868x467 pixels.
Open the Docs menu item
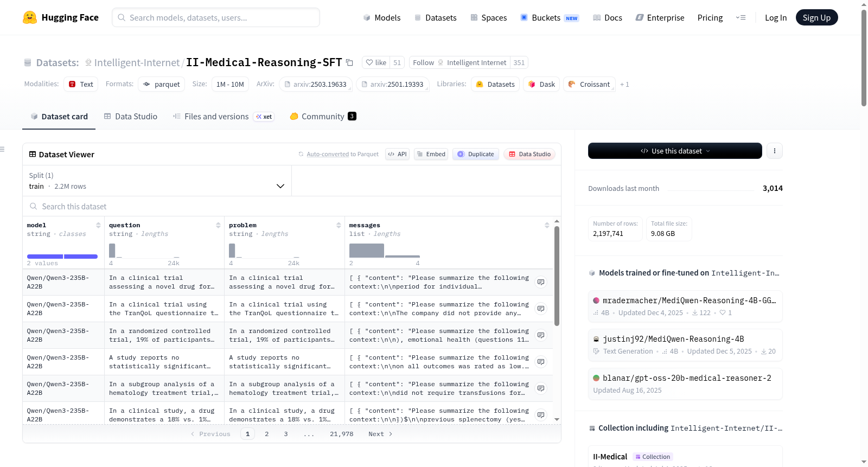(x=608, y=17)
